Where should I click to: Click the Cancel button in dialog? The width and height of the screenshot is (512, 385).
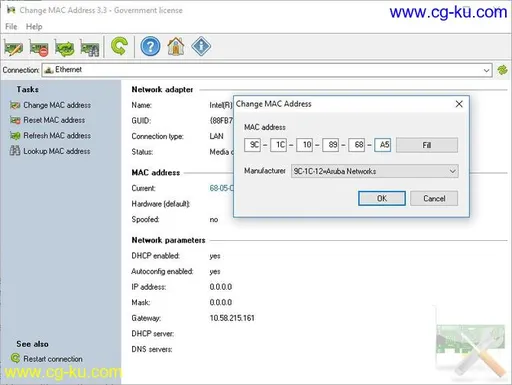[x=434, y=198]
